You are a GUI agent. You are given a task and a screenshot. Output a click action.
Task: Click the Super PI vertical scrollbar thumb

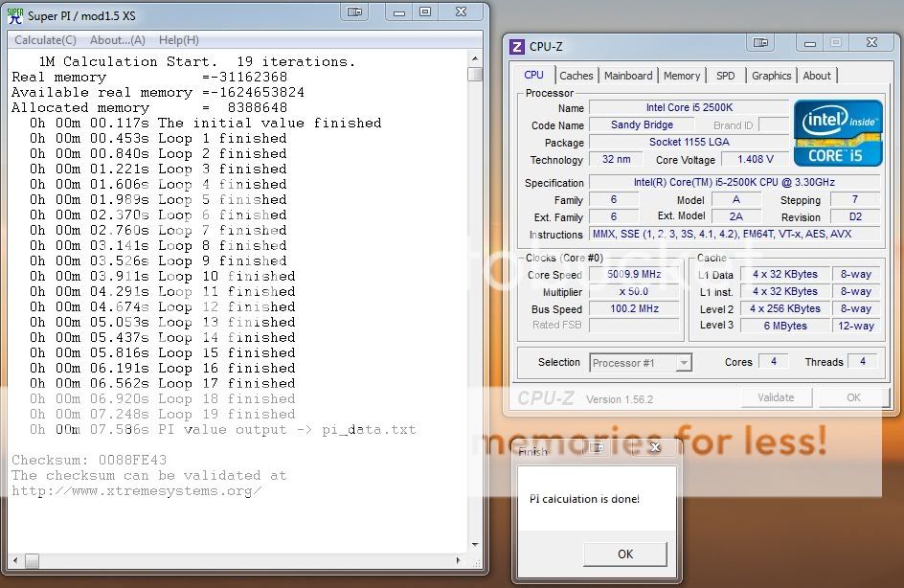[475, 75]
